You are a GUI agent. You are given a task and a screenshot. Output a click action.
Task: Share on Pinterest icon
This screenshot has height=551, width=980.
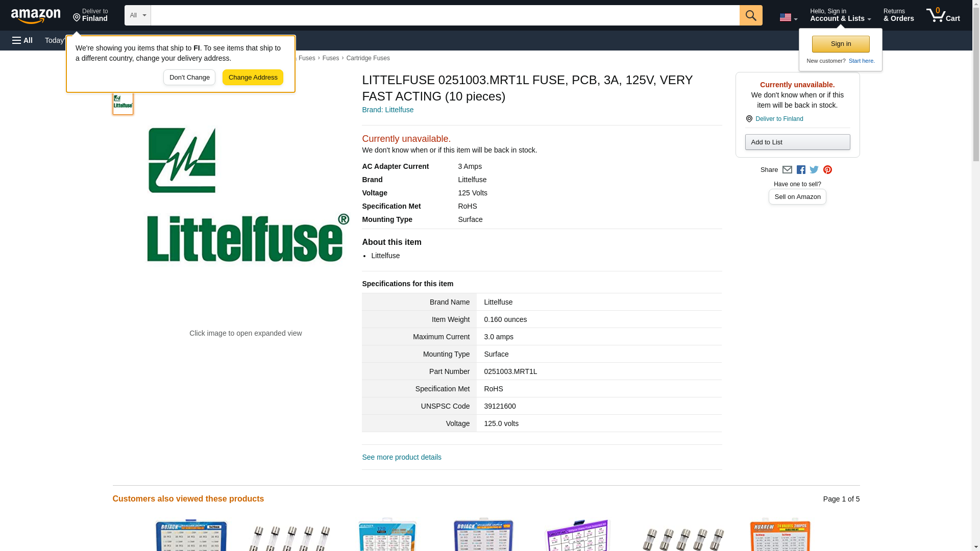pos(827,170)
